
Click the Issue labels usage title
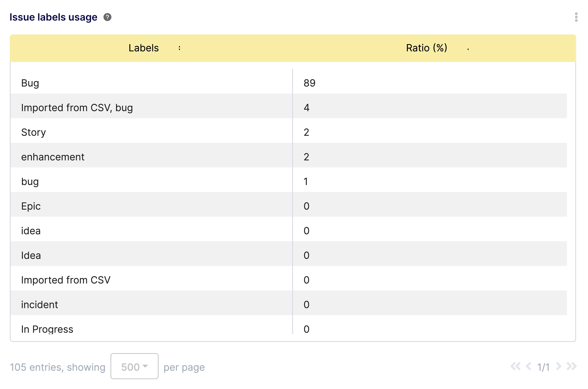tap(54, 17)
